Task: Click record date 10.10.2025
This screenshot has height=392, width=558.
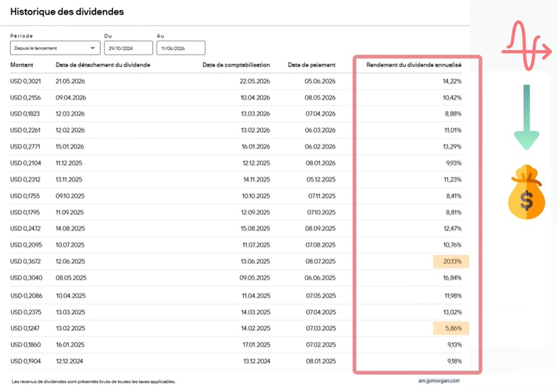Action: point(256,196)
